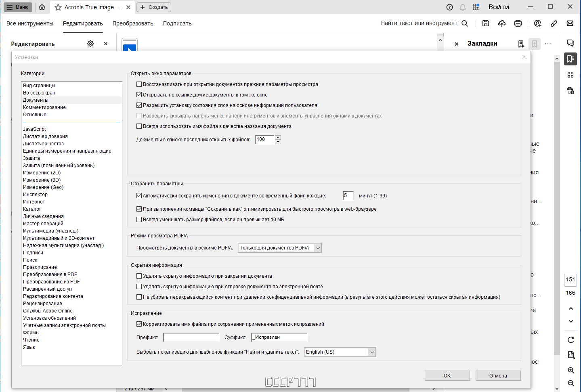Image resolution: width=581 pixels, height=392 pixels.
Task: Toggle automatic save to temporary file checkbox
Action: (139, 196)
